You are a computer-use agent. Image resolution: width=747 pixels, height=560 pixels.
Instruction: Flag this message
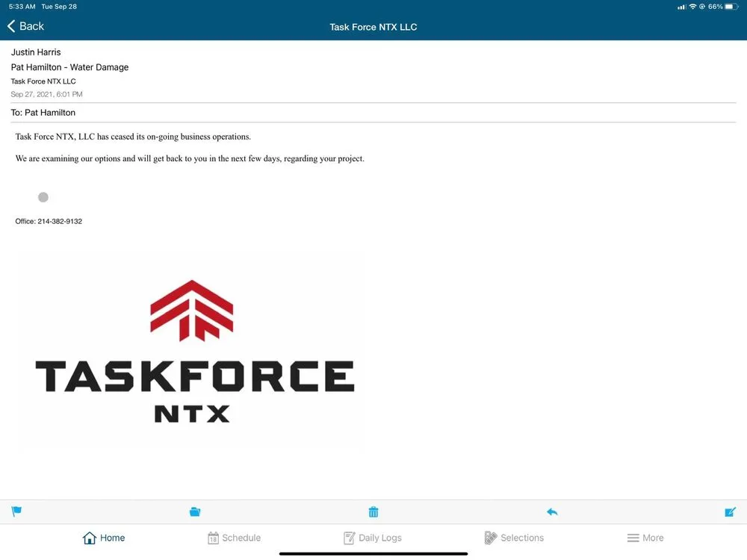click(16, 511)
